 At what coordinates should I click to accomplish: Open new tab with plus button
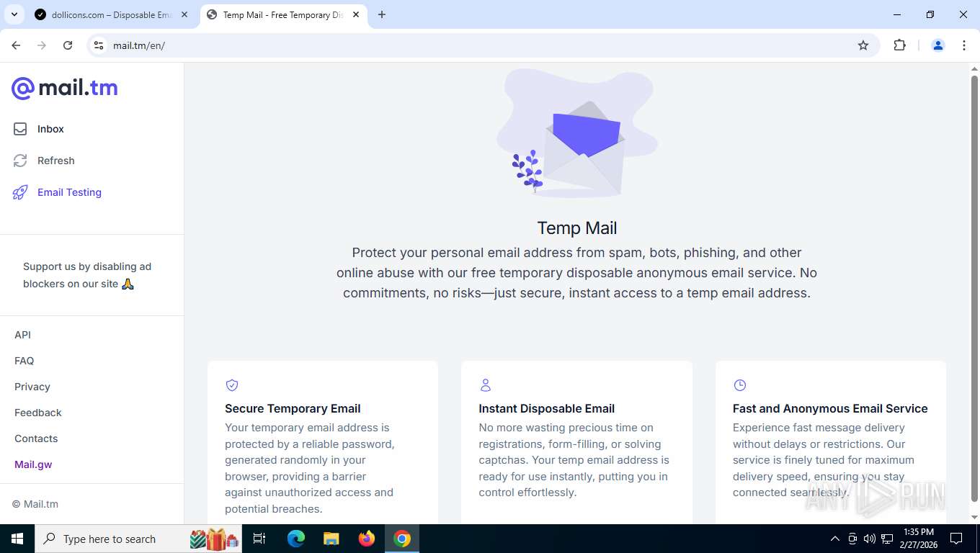pos(382,14)
